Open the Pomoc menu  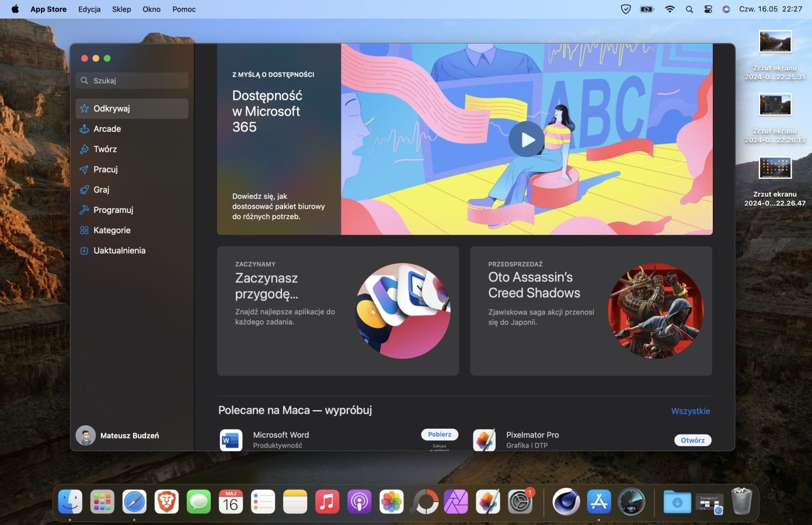[184, 9]
